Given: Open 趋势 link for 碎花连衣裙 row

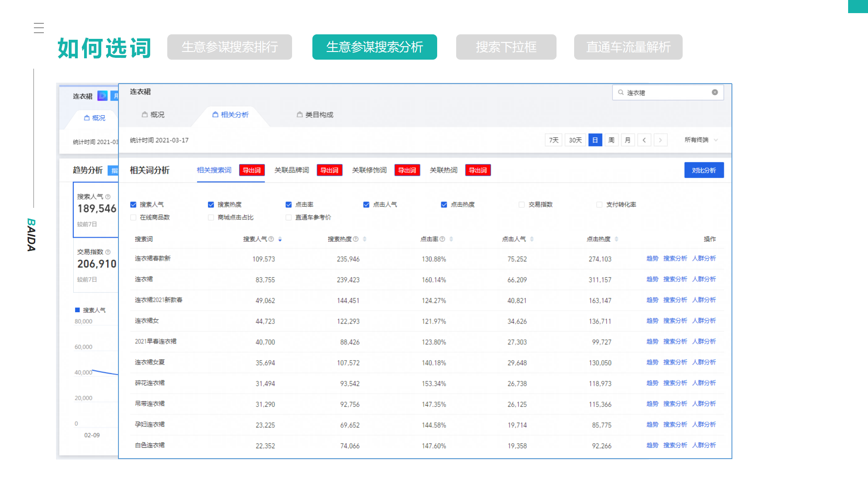Looking at the screenshot, I should coord(652,383).
